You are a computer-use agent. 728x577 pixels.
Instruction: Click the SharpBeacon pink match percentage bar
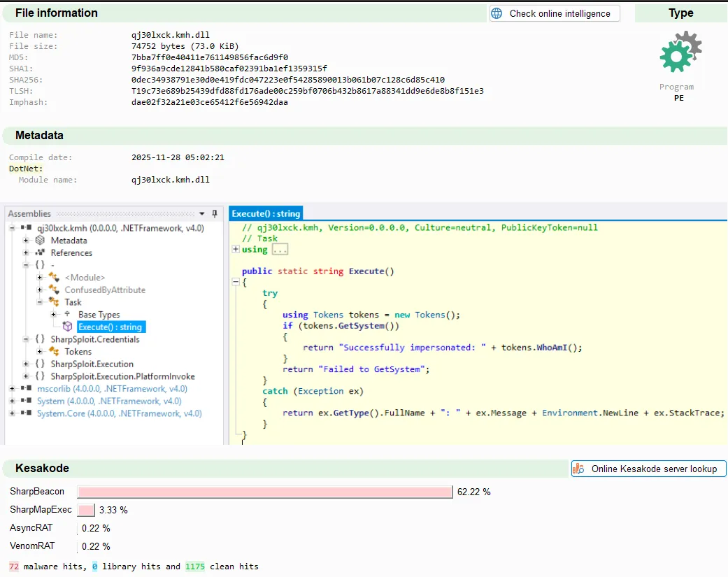pos(264,492)
